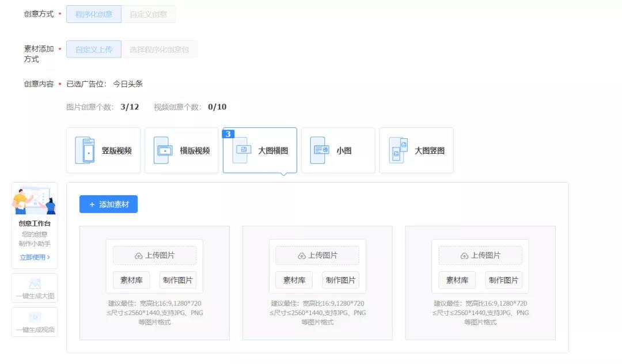The height and width of the screenshot is (364, 622).
Task: Switch creative mode to 自定义创意
Action: [x=148, y=14]
